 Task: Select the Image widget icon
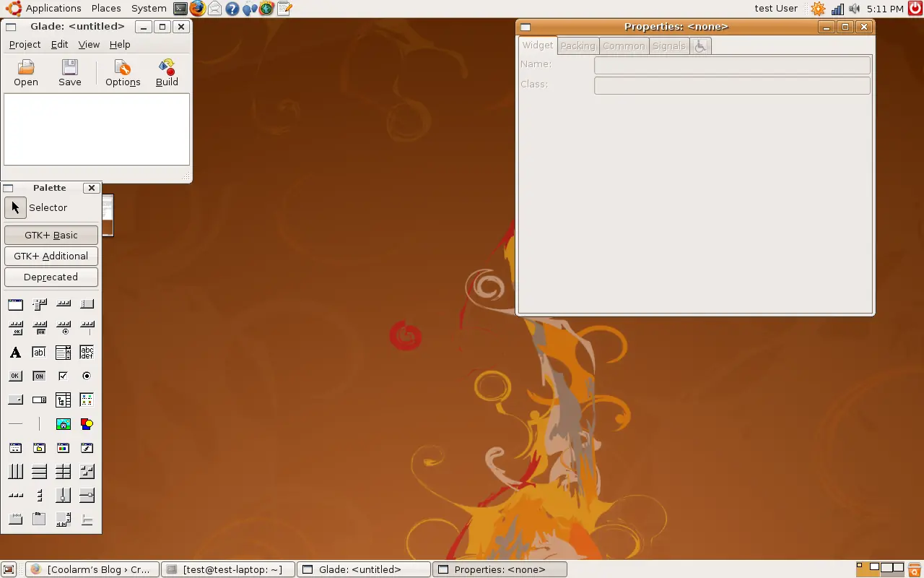(x=64, y=424)
